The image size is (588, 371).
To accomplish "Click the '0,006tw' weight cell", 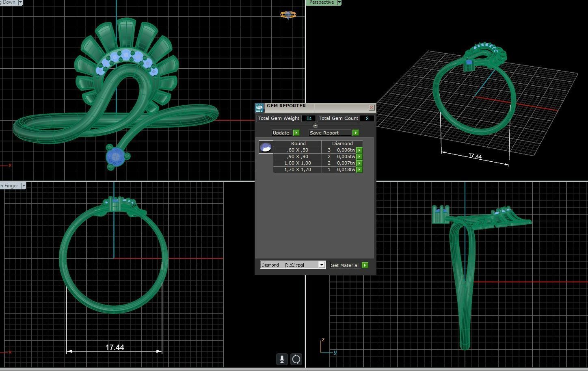I will [x=346, y=150].
